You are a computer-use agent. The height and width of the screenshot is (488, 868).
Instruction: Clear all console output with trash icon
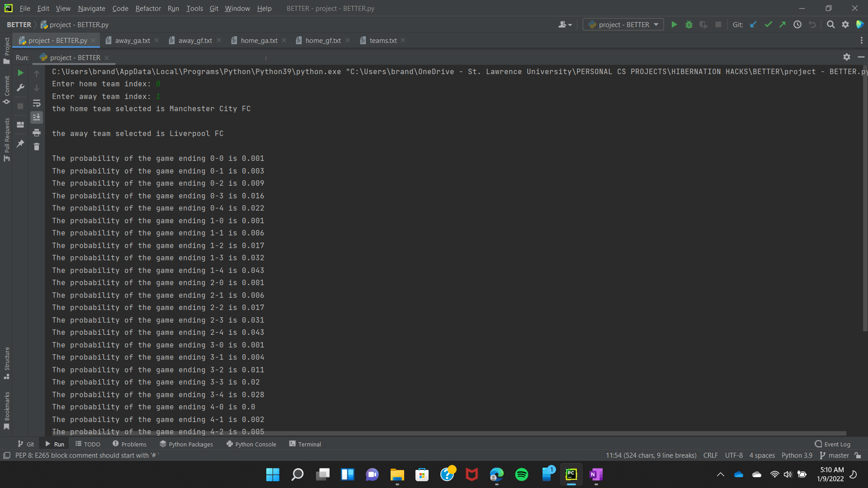click(x=37, y=147)
